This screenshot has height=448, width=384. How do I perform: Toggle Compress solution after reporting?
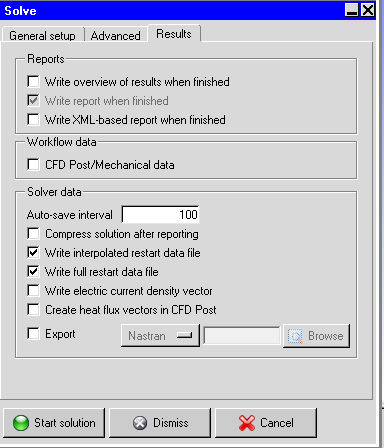pyautogui.click(x=33, y=234)
